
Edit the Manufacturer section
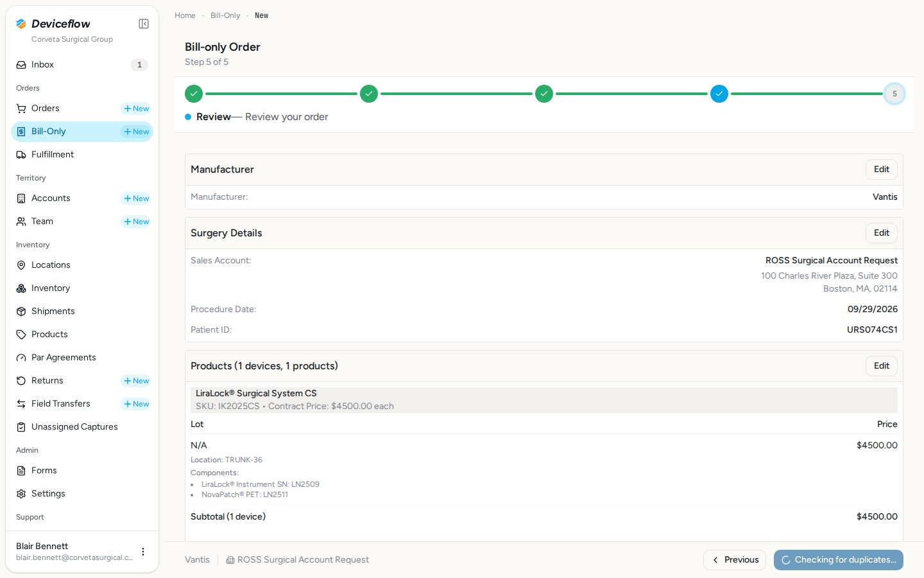click(882, 170)
